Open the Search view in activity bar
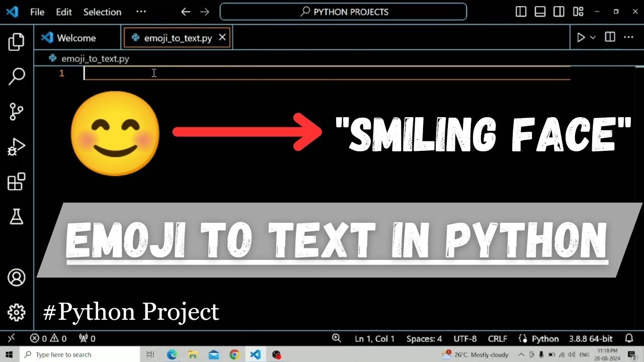This screenshot has width=644, height=362. (16, 76)
